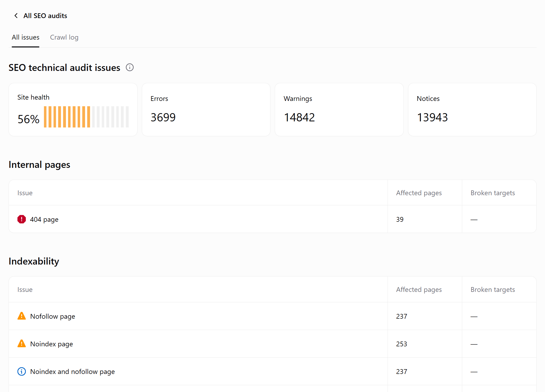The image size is (545, 392).
Task: Select the All issues tab
Action: [26, 37]
